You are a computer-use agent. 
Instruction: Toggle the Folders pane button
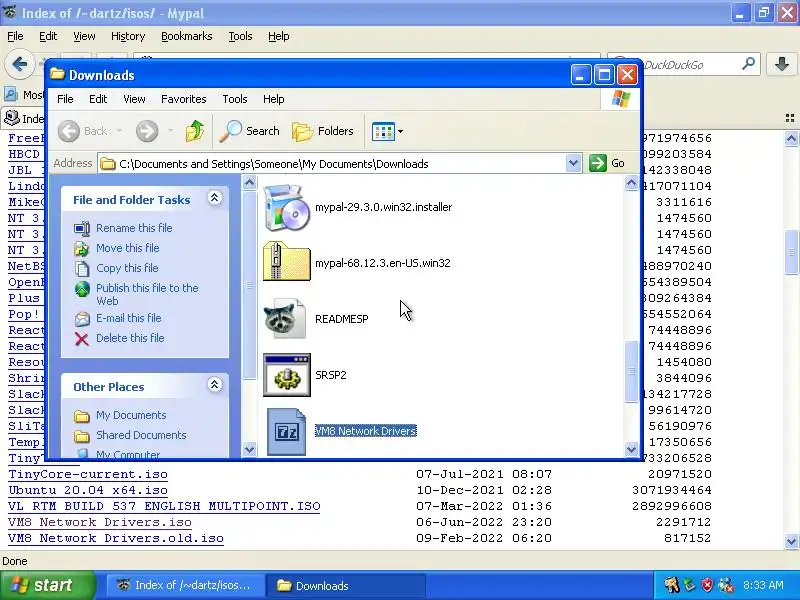[323, 131]
